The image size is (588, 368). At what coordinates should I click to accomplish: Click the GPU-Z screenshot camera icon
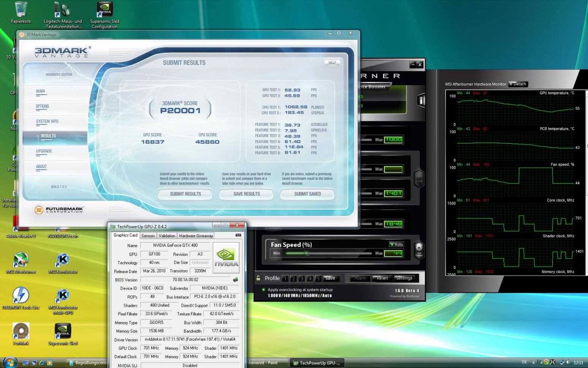pyautogui.click(x=238, y=235)
